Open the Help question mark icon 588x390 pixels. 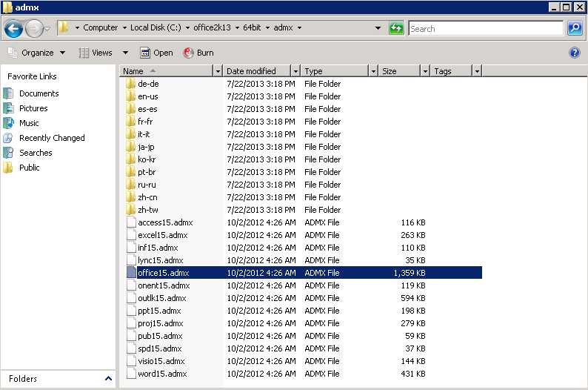click(x=574, y=53)
